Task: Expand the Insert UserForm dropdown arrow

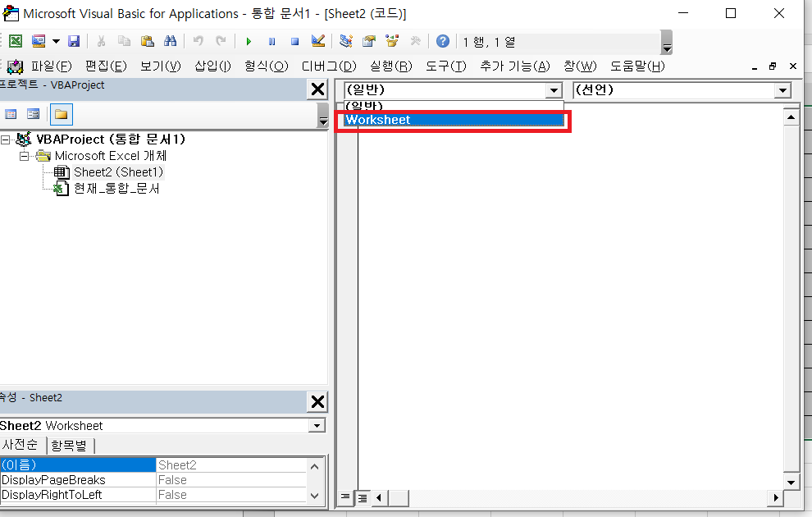Action: coord(56,42)
